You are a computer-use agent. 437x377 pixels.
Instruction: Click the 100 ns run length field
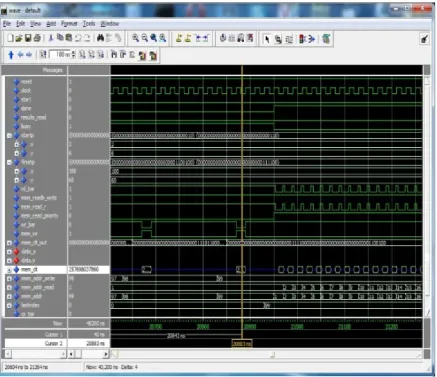(60, 54)
